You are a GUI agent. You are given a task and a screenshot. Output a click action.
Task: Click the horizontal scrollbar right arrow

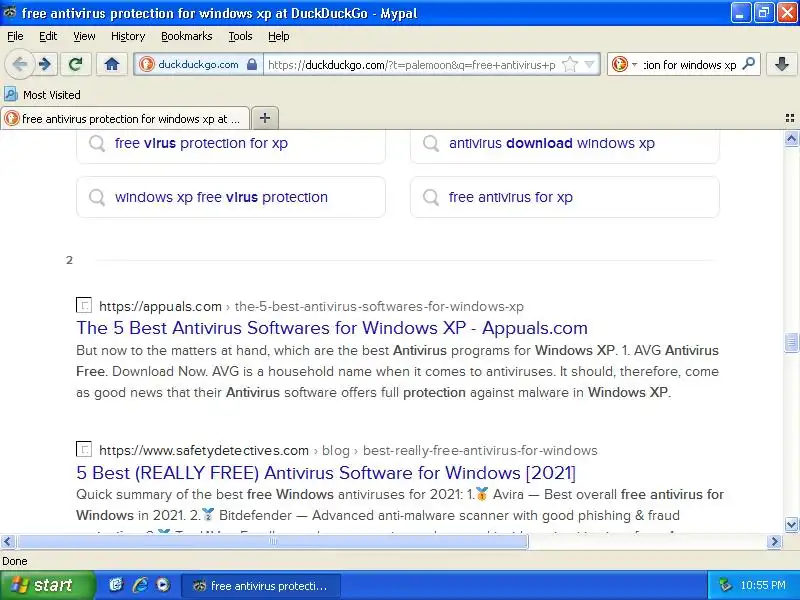(774, 541)
